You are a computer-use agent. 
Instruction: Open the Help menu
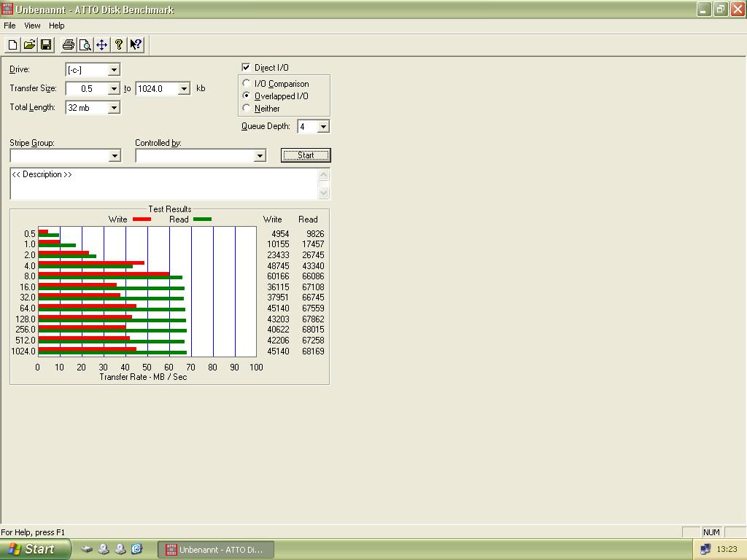coord(57,26)
